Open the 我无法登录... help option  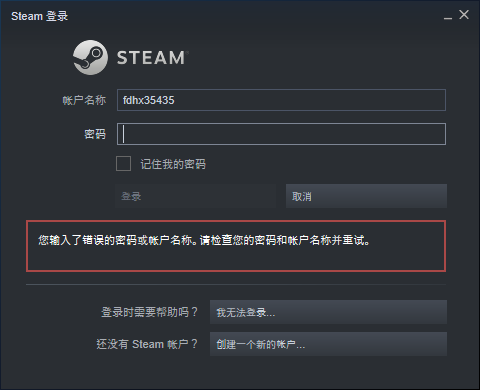(328, 312)
